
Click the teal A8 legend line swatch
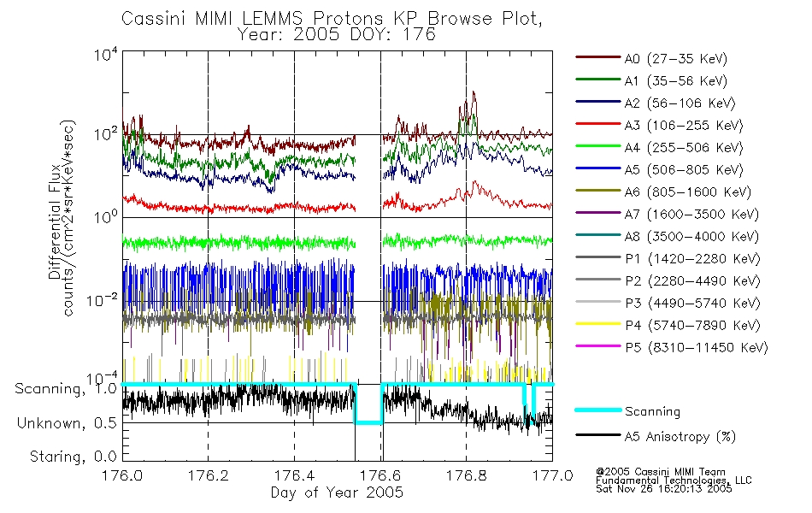pos(597,235)
